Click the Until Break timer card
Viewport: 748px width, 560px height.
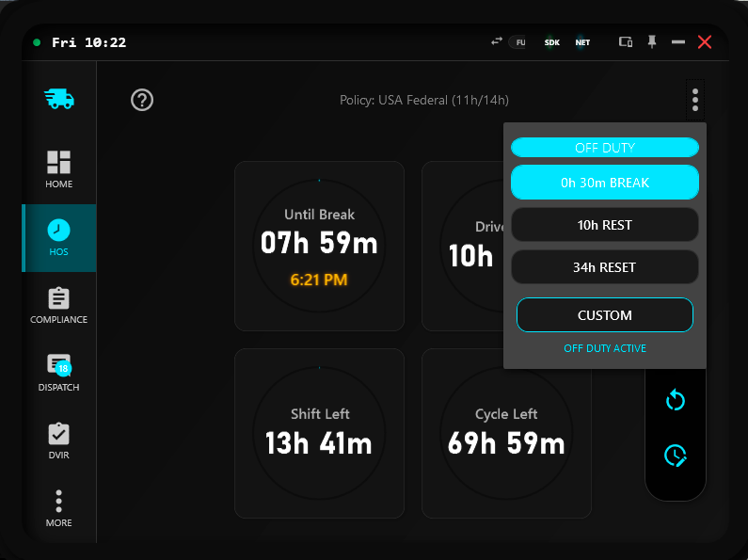(x=319, y=247)
